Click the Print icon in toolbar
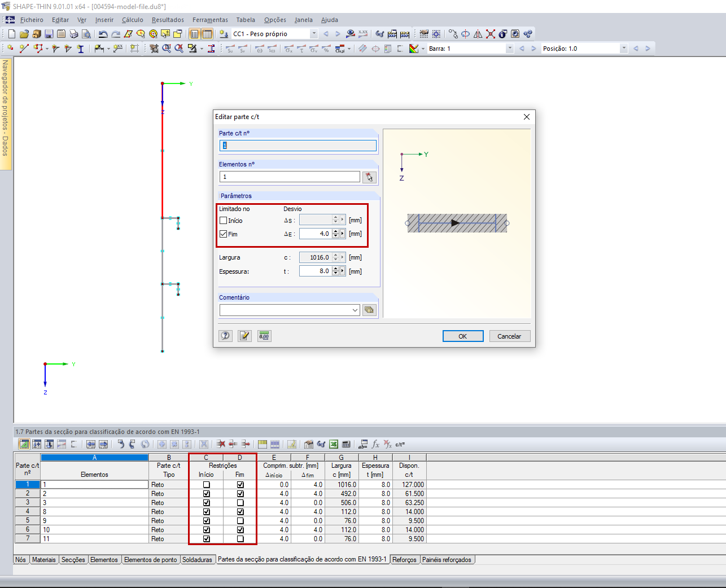Screen dimensions: 726x588 73,34
